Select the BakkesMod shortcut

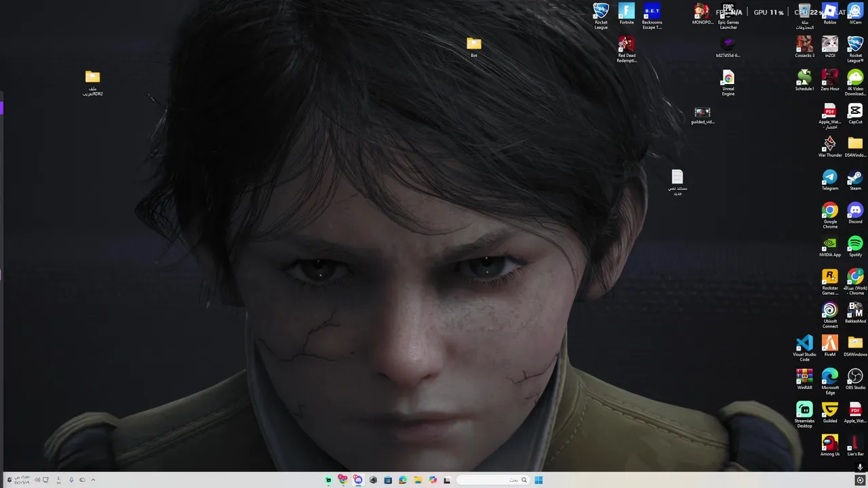point(855,313)
